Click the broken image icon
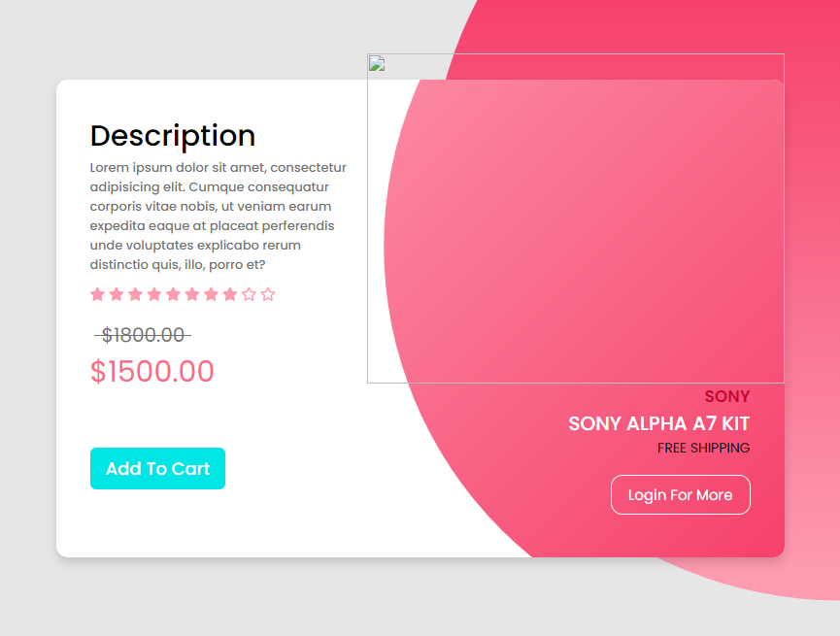Viewport: 840px width, 636px height. point(377,64)
